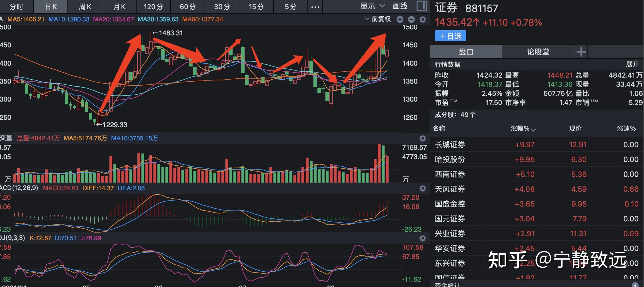Sort the list by 涨速% column header
644x287 pixels.
626,128
